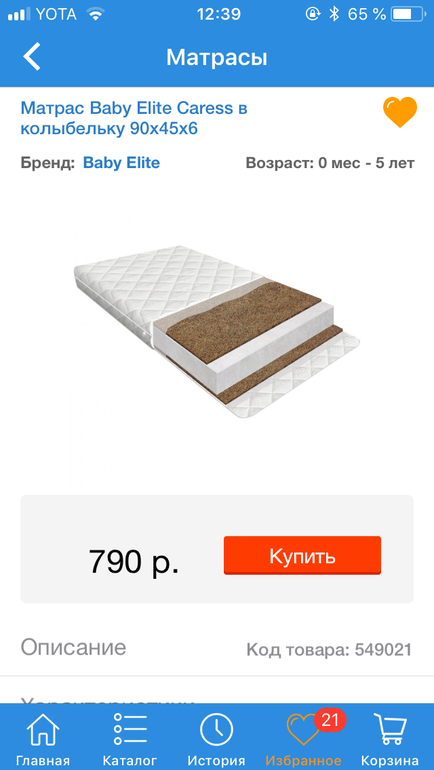Open the Избранное heart icon
This screenshot has height=770, width=434.
pos(303,731)
